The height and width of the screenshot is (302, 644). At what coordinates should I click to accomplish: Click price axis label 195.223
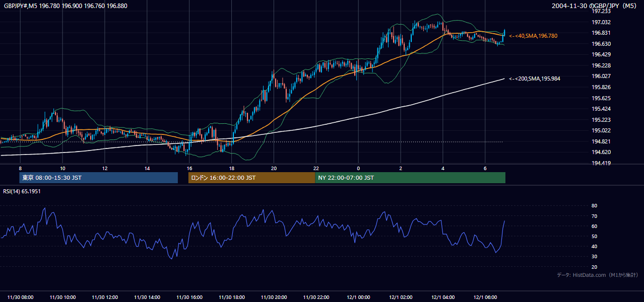coord(601,120)
